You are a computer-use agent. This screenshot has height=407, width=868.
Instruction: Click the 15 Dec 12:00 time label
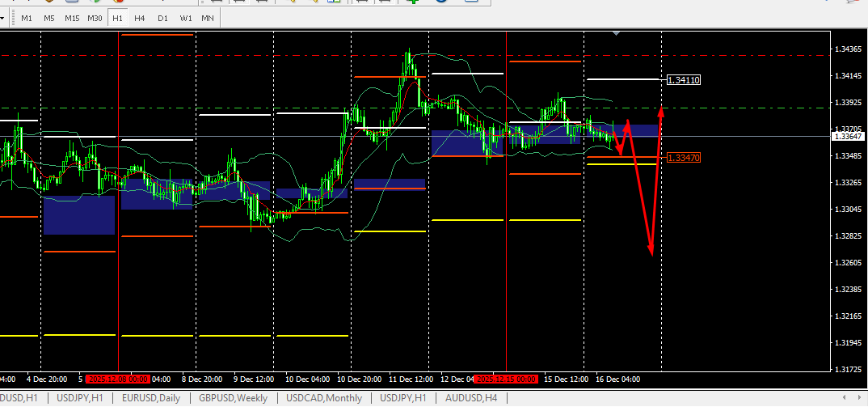coord(567,379)
